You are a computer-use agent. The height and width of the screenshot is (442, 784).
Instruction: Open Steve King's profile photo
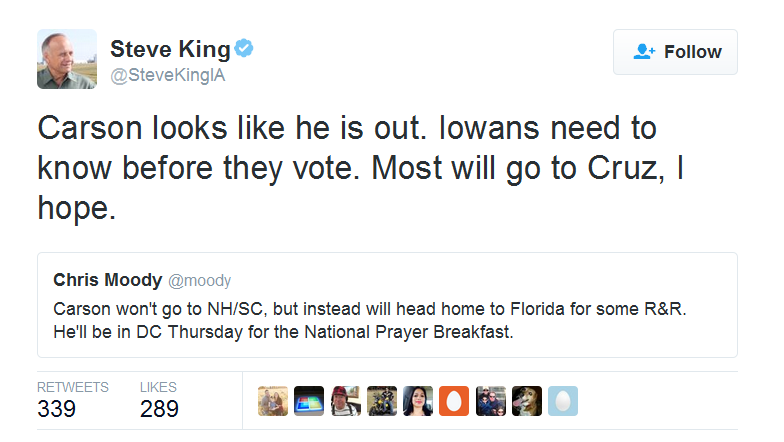pos(67,59)
